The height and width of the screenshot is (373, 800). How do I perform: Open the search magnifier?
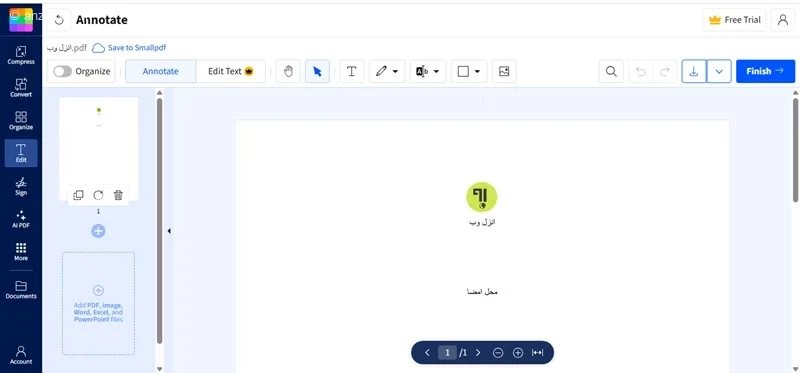pyautogui.click(x=611, y=71)
